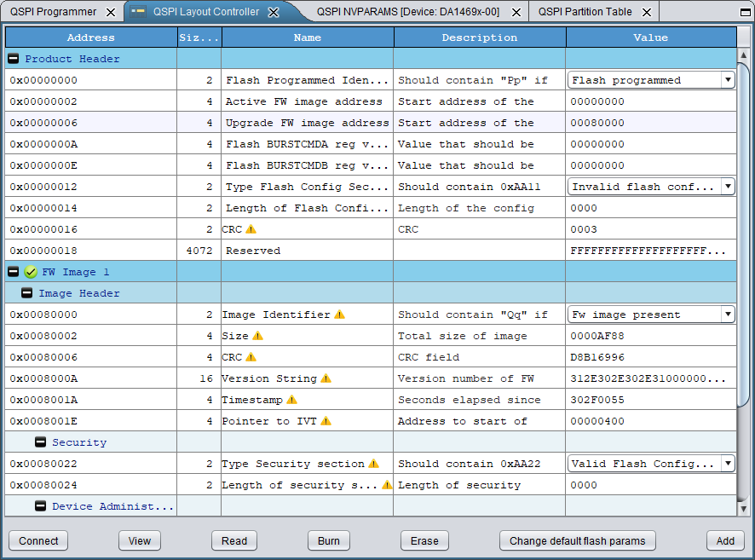Select the address cell 0x00080024
The height and width of the screenshot is (560, 755).
click(91, 485)
